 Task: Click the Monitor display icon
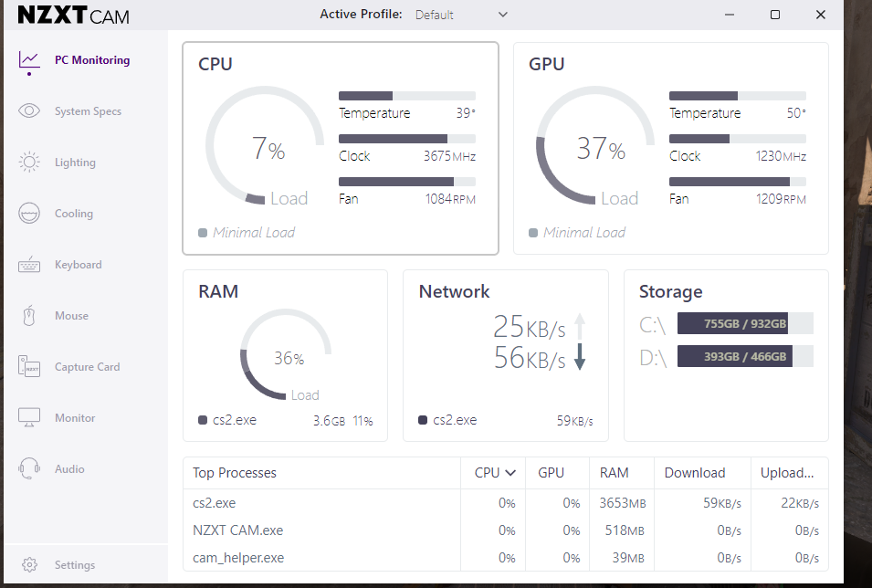click(29, 417)
